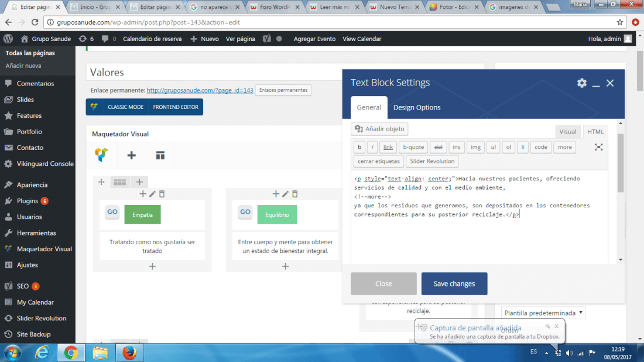The height and width of the screenshot is (362, 644).
Task: Open the FRONTEND EDITOR
Action: pos(176,107)
